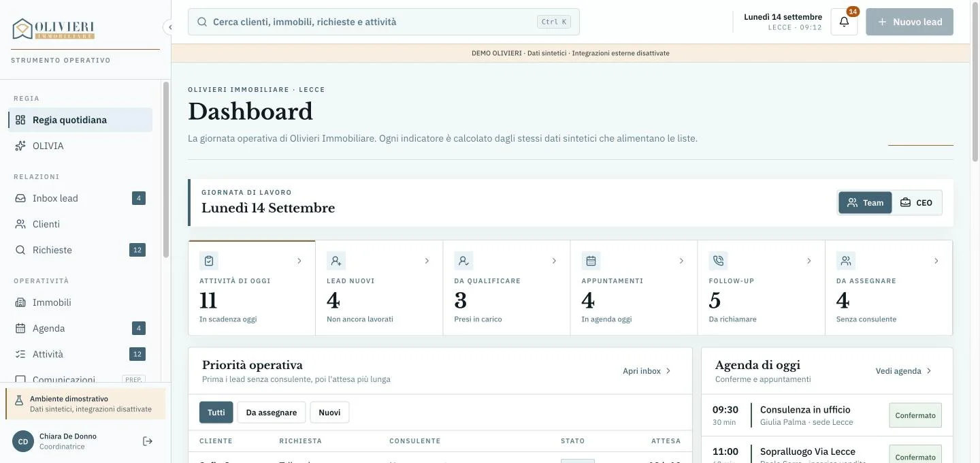The width and height of the screenshot is (980, 463).
Task: Open Follow-up card via its chevron
Action: [808, 261]
